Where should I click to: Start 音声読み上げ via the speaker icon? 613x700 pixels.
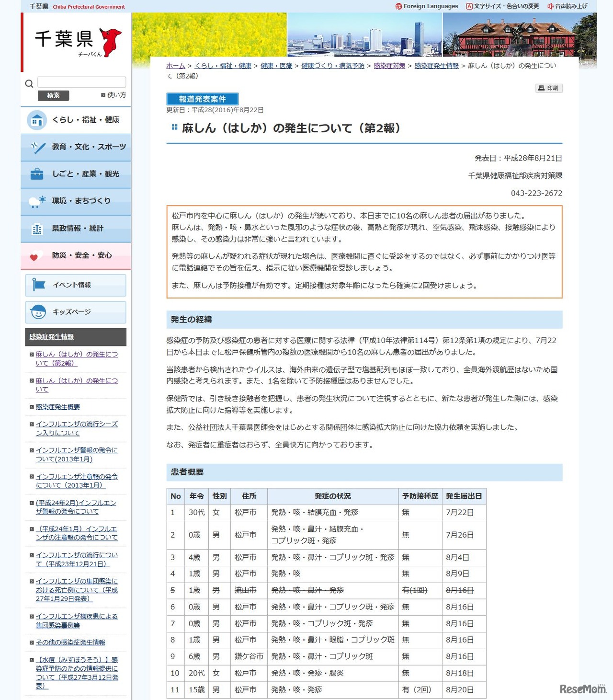tap(552, 6)
